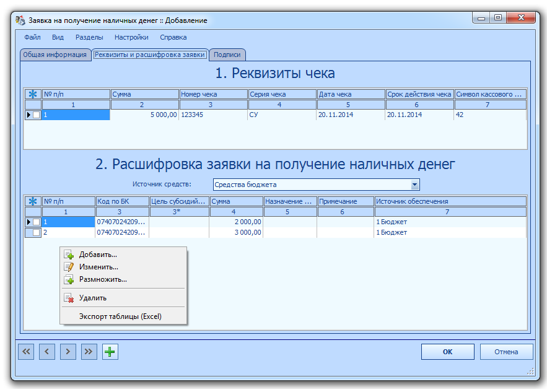This screenshot has height=392, width=547.
Task: Click the icon next to Размножить...
Action: click(x=69, y=279)
